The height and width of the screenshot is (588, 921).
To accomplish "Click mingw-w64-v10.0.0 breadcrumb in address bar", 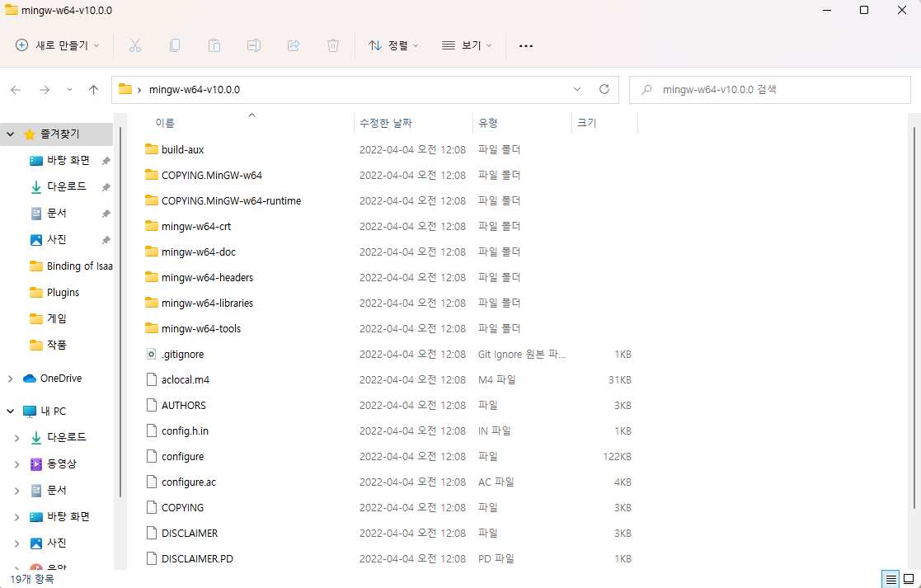I will (x=195, y=90).
